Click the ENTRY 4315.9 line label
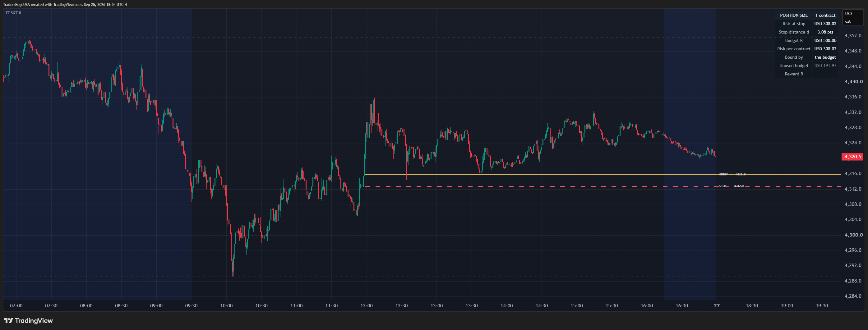Viewport: 868px width, 330px height. [732, 174]
